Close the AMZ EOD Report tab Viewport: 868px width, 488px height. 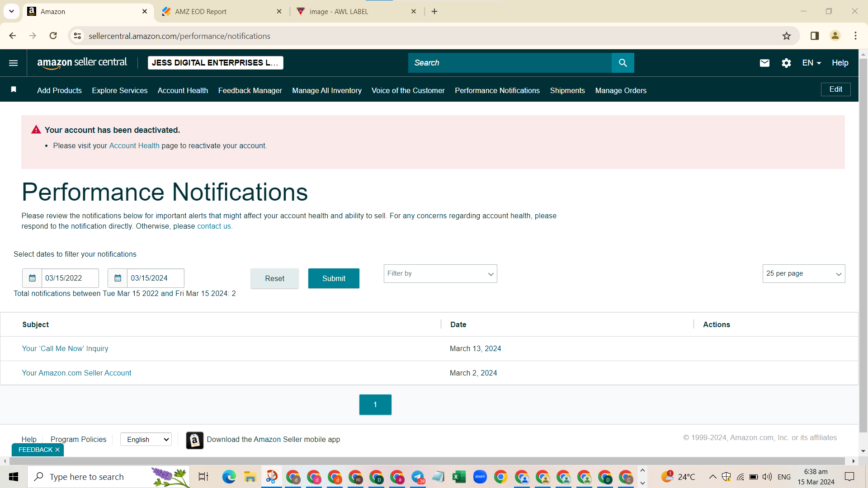279,11
